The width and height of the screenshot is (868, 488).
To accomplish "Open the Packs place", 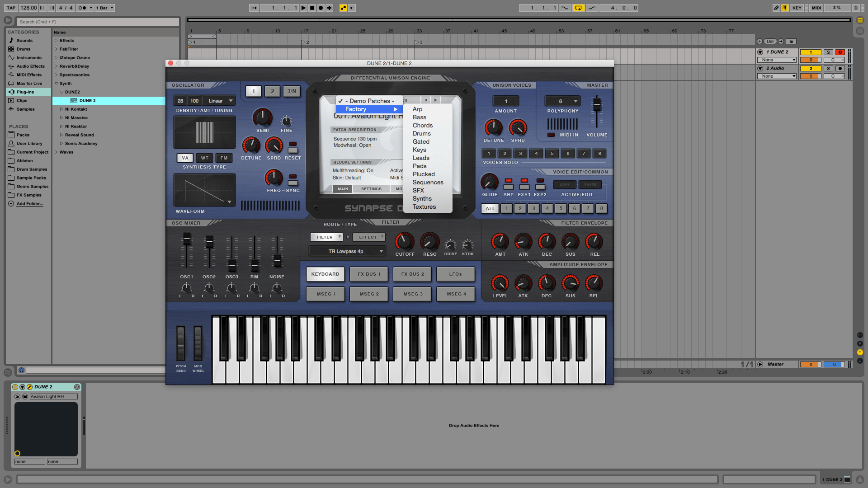I will (23, 135).
